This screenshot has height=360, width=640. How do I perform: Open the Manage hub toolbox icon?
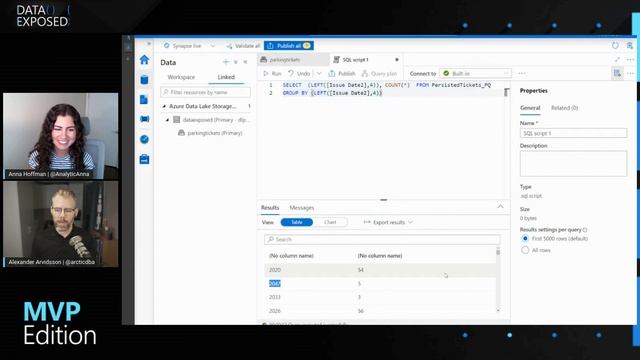[x=144, y=159]
